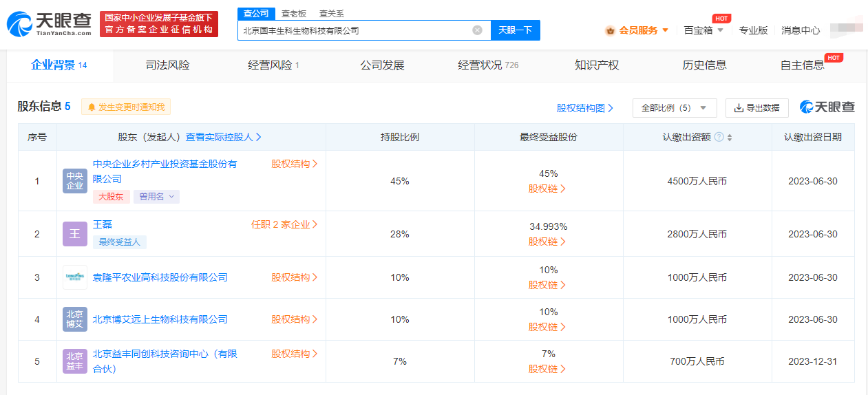Open the 百宝箱 toolbox dropdown menu
868x395 pixels.
pos(703,30)
